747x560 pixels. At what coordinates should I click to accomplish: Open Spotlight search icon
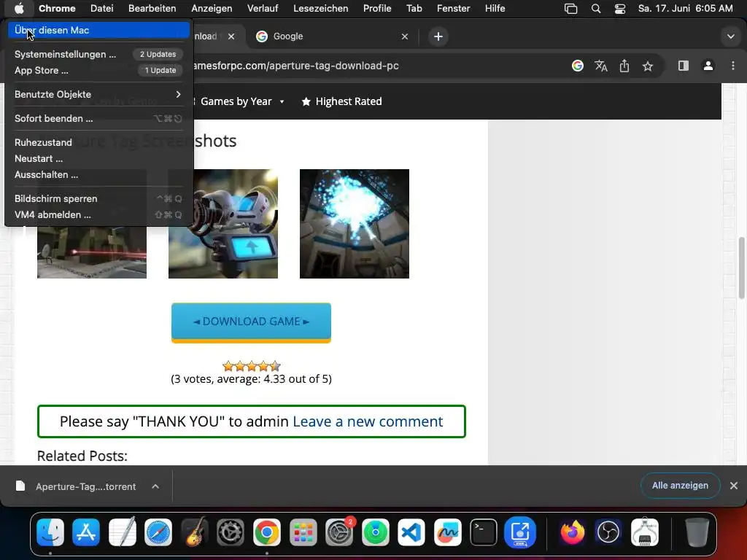[595, 9]
